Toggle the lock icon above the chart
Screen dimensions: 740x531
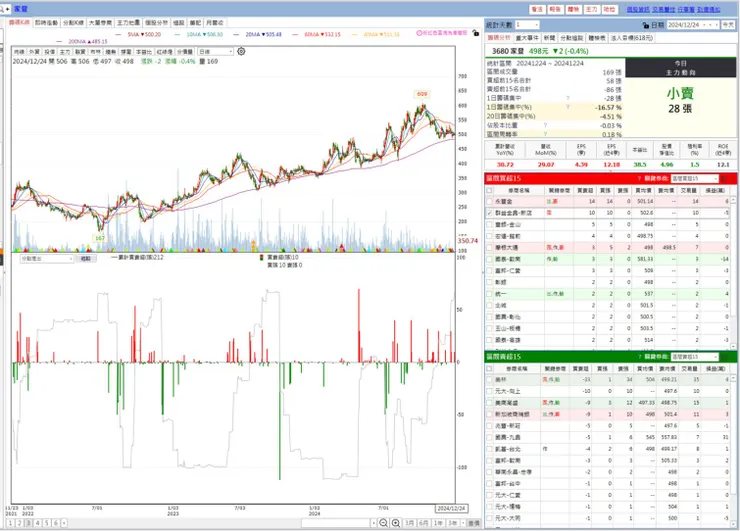(x=476, y=33)
